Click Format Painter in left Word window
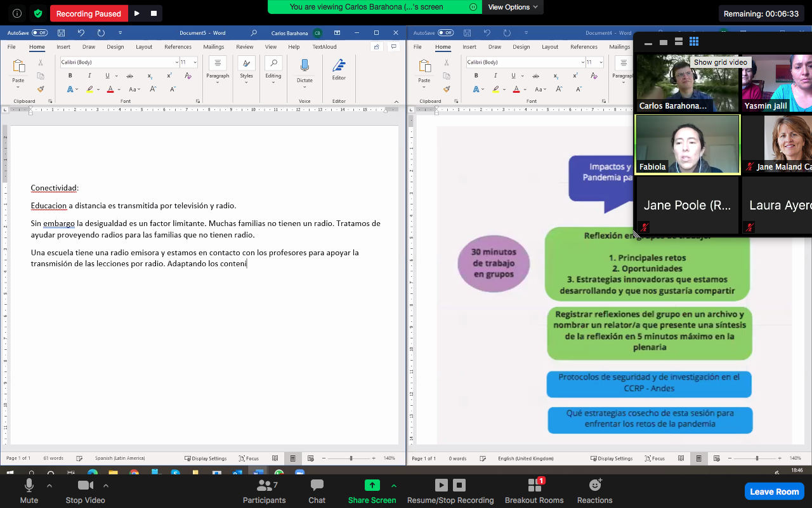 pyautogui.click(x=41, y=90)
